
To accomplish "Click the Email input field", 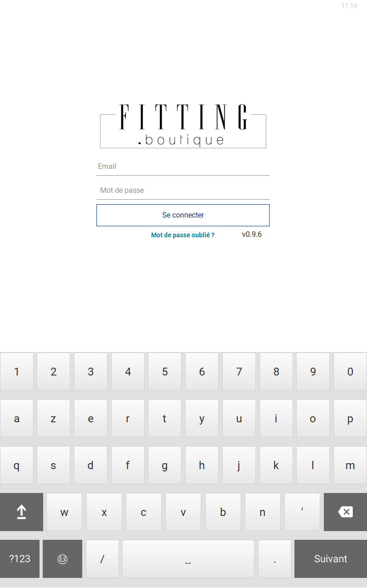I will click(x=183, y=167).
